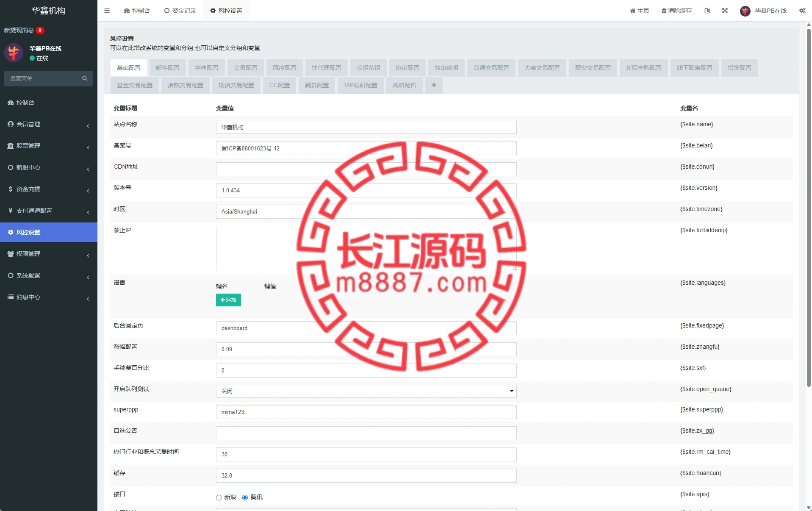Viewport: 812px width, 511px height.
Task: Expand the 资金充提 sidebar menu
Action: (49, 189)
